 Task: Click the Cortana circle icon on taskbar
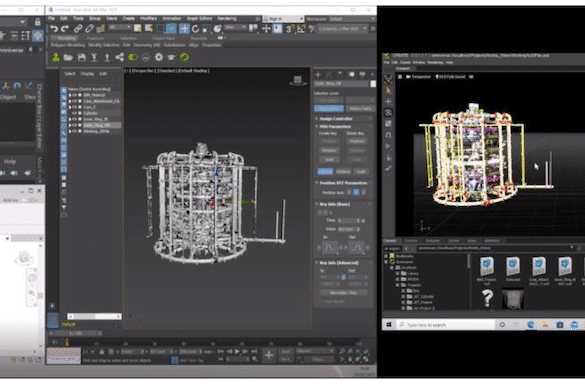(x=502, y=325)
